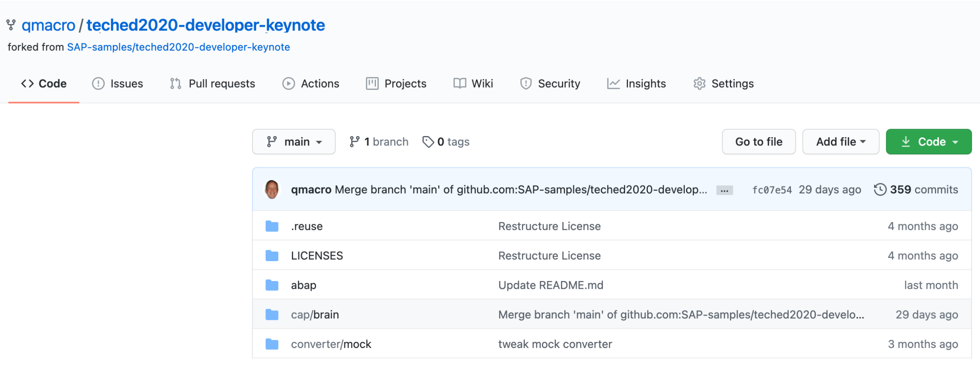Image resolution: width=980 pixels, height=372 pixels.
Task: Click 29 days ago timestamp in commit bar
Action: point(830,190)
